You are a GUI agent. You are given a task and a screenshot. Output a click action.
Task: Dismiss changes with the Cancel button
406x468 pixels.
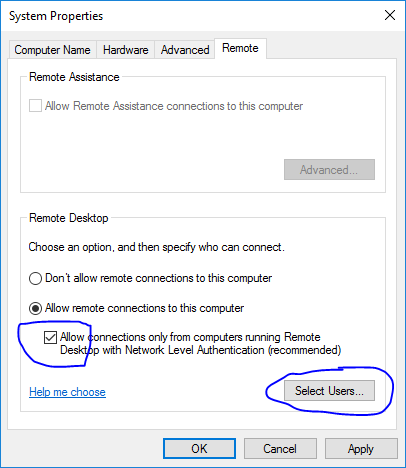tap(280, 449)
